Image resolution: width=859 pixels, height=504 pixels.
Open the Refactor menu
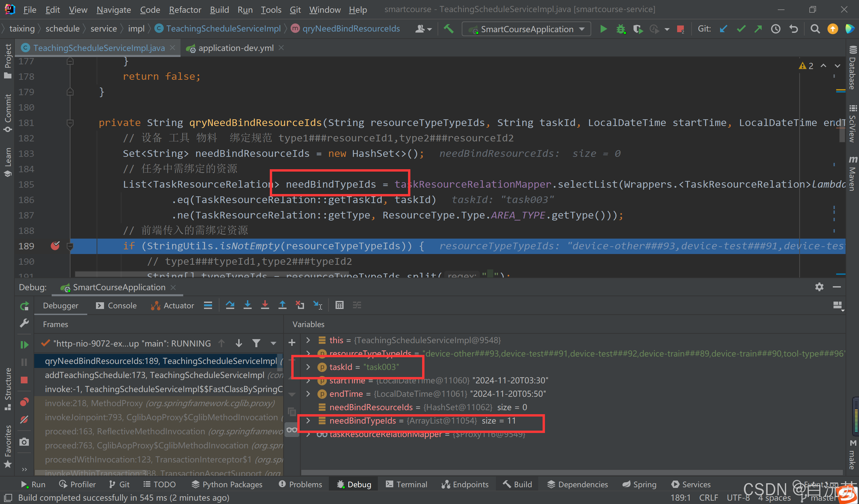point(185,9)
